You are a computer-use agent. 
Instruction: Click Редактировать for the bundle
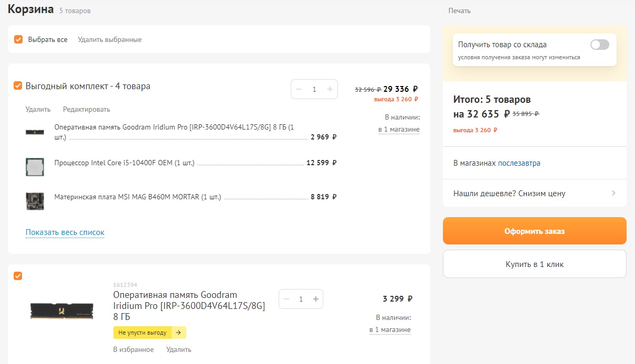[x=87, y=110]
